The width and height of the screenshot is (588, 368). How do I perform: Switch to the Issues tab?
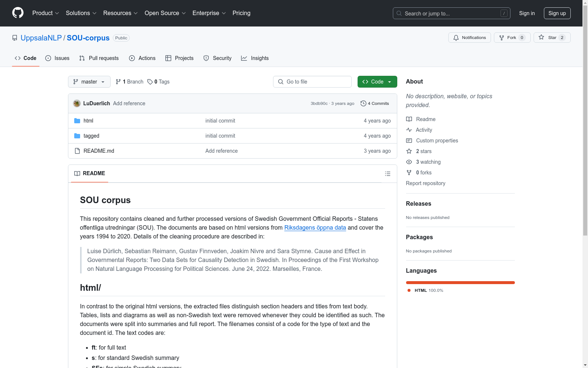coord(57,58)
